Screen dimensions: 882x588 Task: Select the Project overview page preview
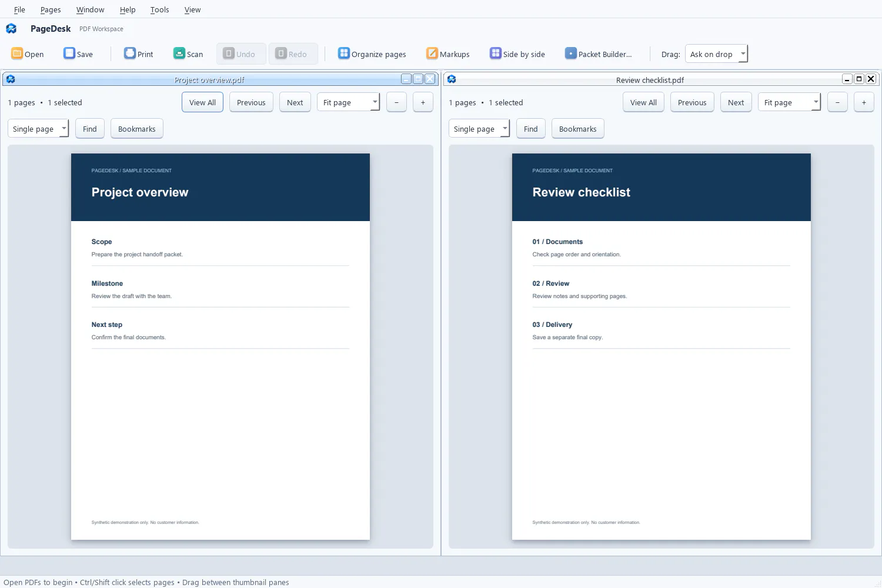[x=220, y=346]
